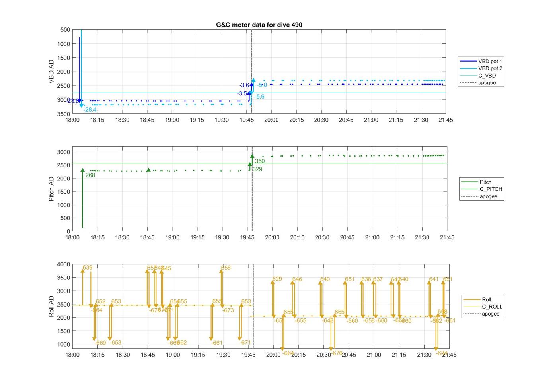Image resolution: width=557 pixels, height=392 pixels.
Task: Select the "VBD pot 2" legend entry
Action: 490,68
